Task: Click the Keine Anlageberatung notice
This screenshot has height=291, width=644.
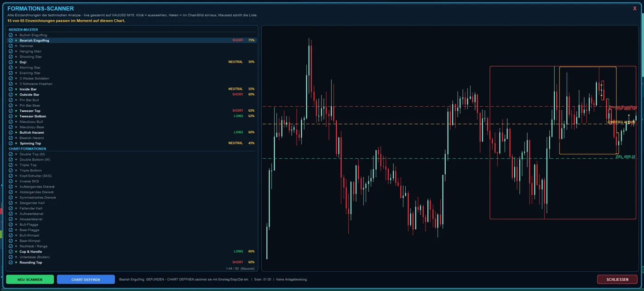Action: click(x=292, y=280)
